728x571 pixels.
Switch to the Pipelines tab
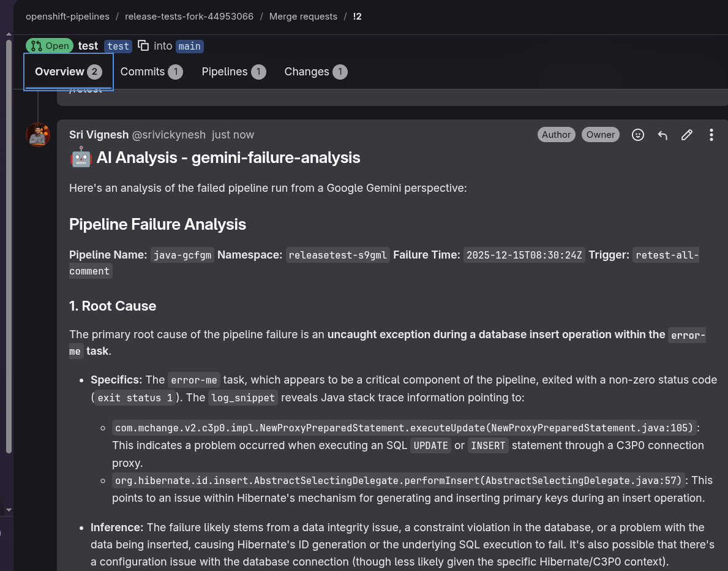coord(233,72)
